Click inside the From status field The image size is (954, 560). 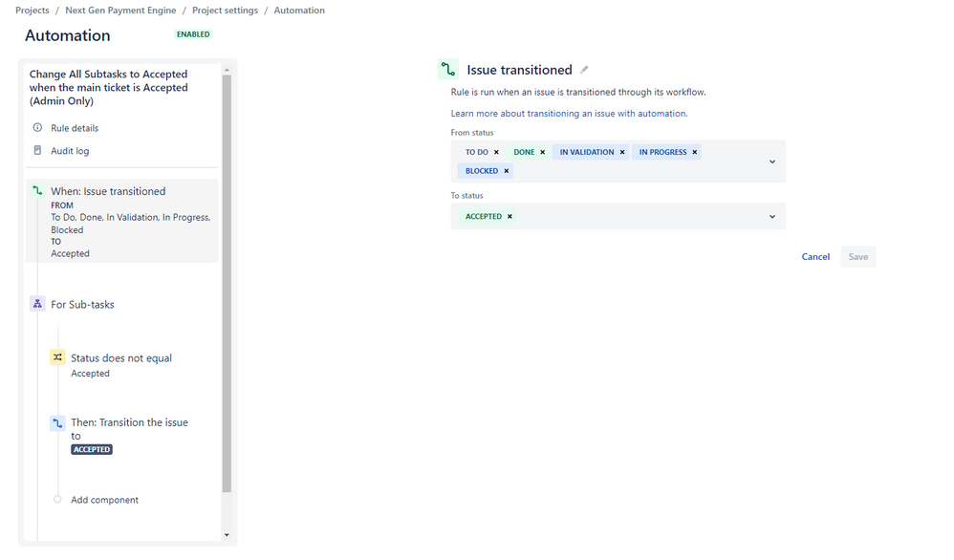click(x=618, y=162)
